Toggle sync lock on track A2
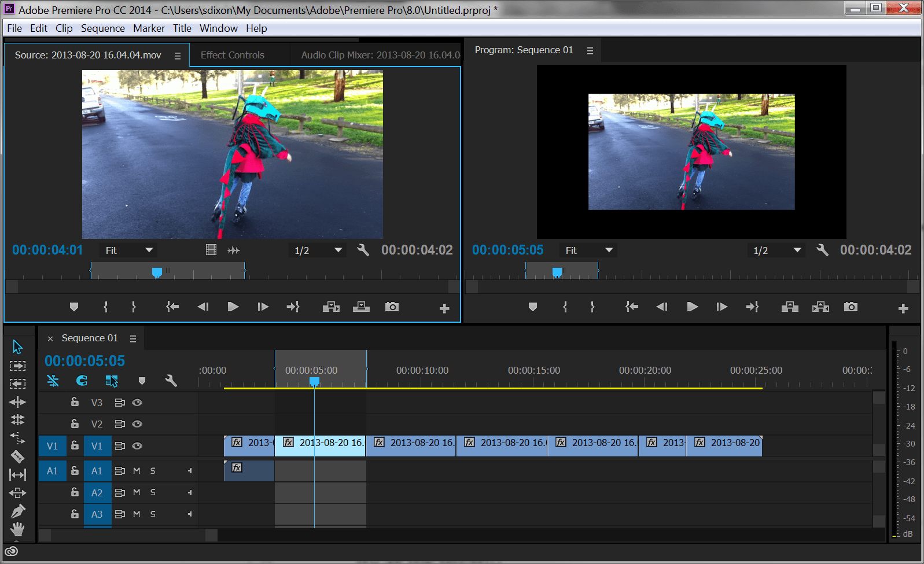This screenshot has height=564, width=924. point(120,493)
